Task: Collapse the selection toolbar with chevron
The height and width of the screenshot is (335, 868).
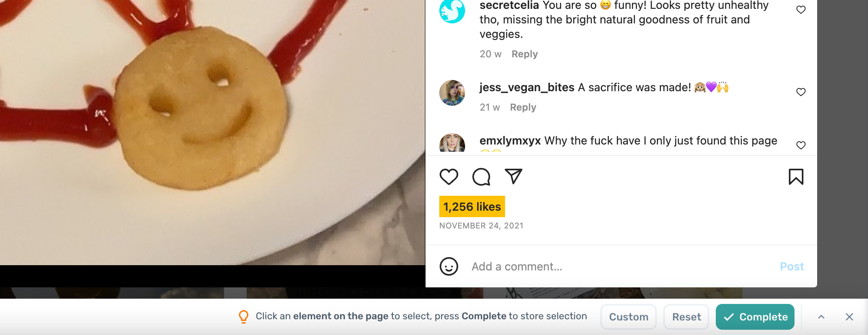Action: tap(821, 317)
